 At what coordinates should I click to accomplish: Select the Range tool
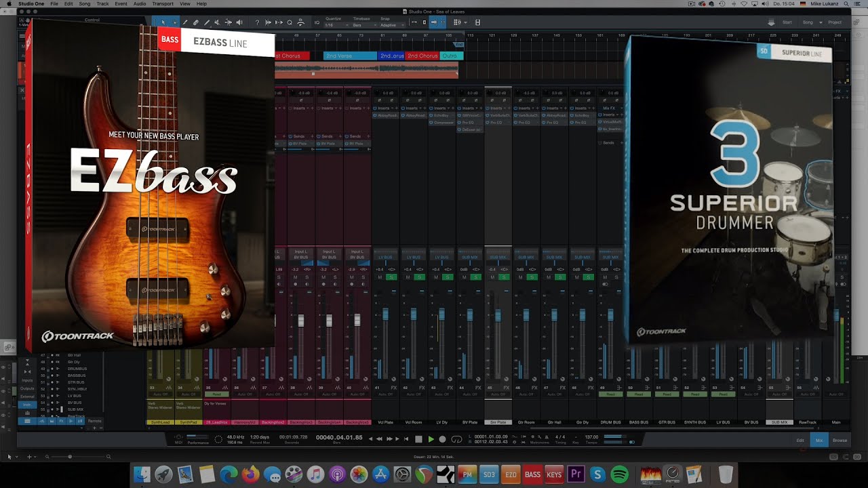coord(174,22)
